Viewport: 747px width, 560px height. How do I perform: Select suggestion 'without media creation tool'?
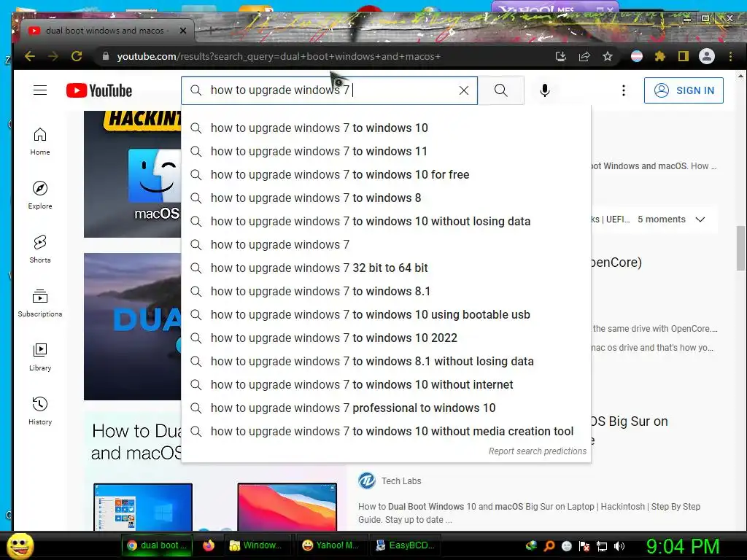coord(386,431)
